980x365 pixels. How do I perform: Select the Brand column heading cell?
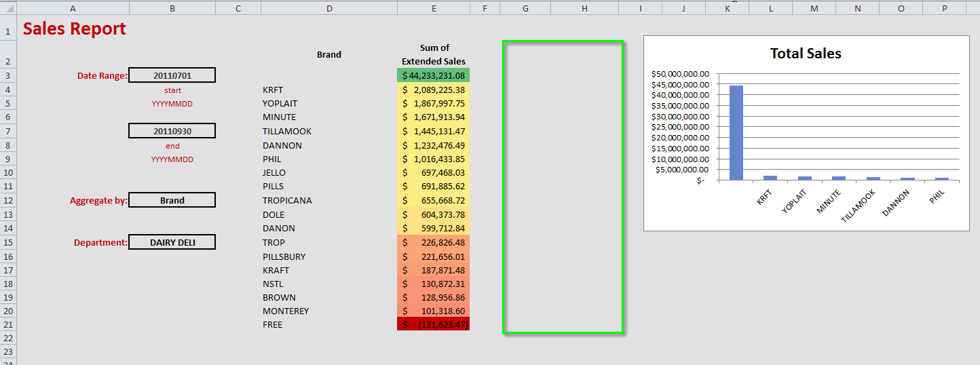click(329, 54)
